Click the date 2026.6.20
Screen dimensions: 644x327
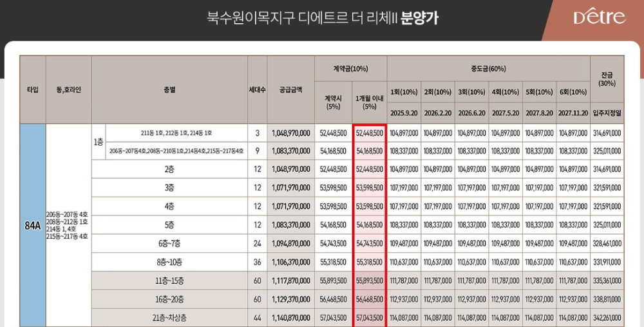[471, 113]
